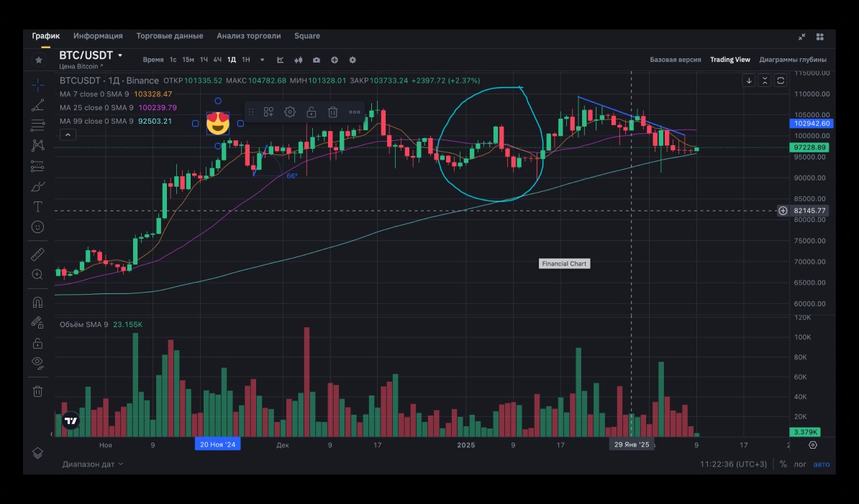Collapse the indicator legend with chevron

(x=68, y=134)
